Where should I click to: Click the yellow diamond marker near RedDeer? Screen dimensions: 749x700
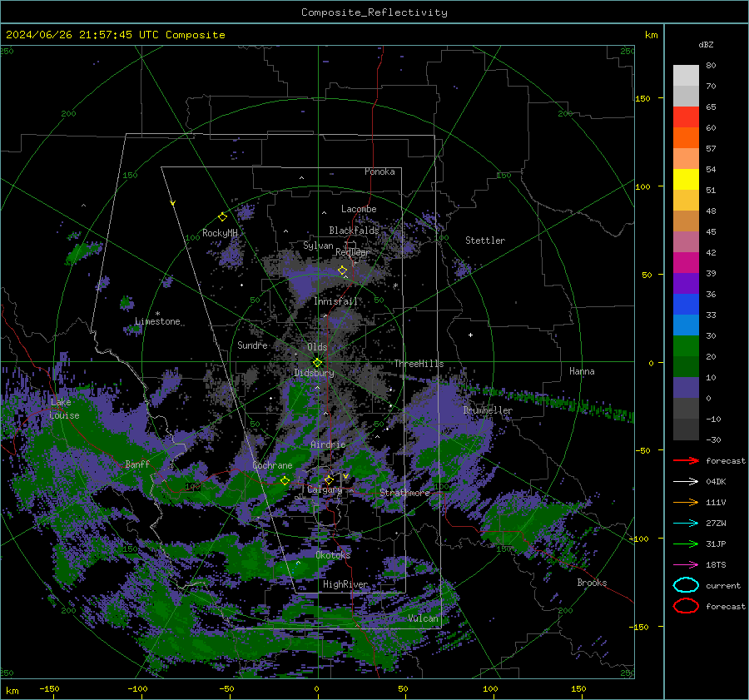point(342,271)
